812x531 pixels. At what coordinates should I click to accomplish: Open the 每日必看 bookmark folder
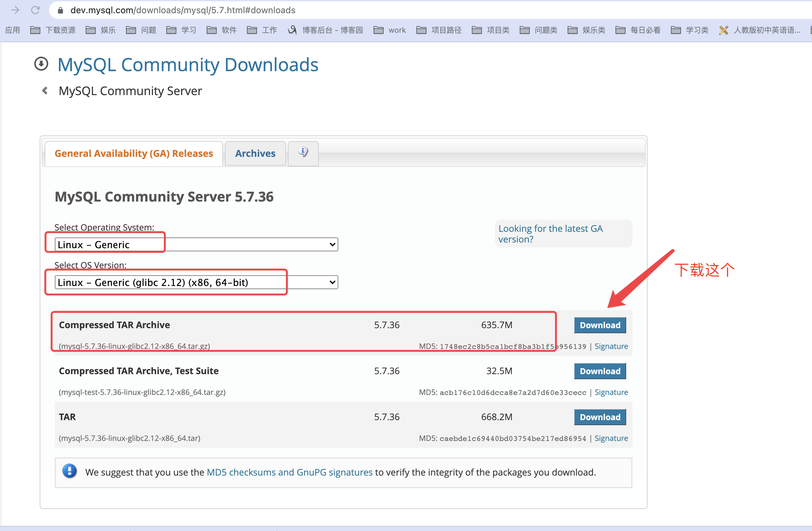click(638, 30)
